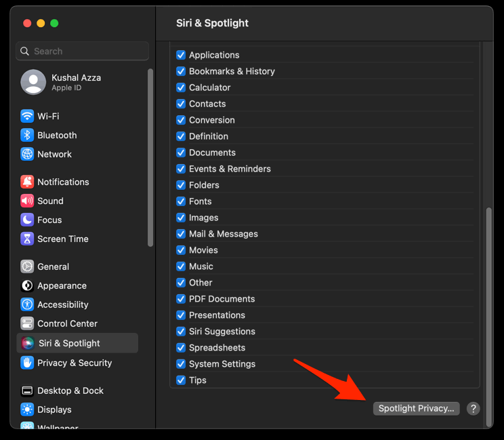The image size is (504, 440).
Task: Select the Accessibility icon
Action: (x=27, y=304)
